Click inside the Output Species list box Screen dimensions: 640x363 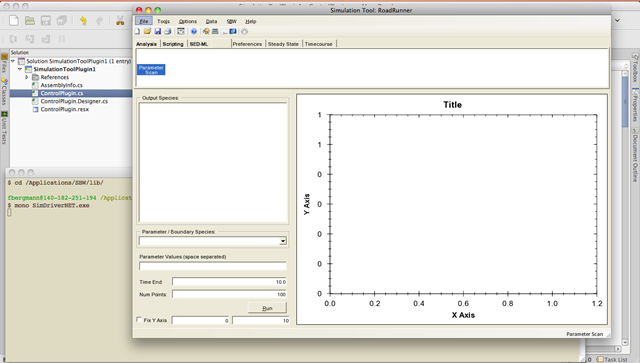click(x=213, y=163)
